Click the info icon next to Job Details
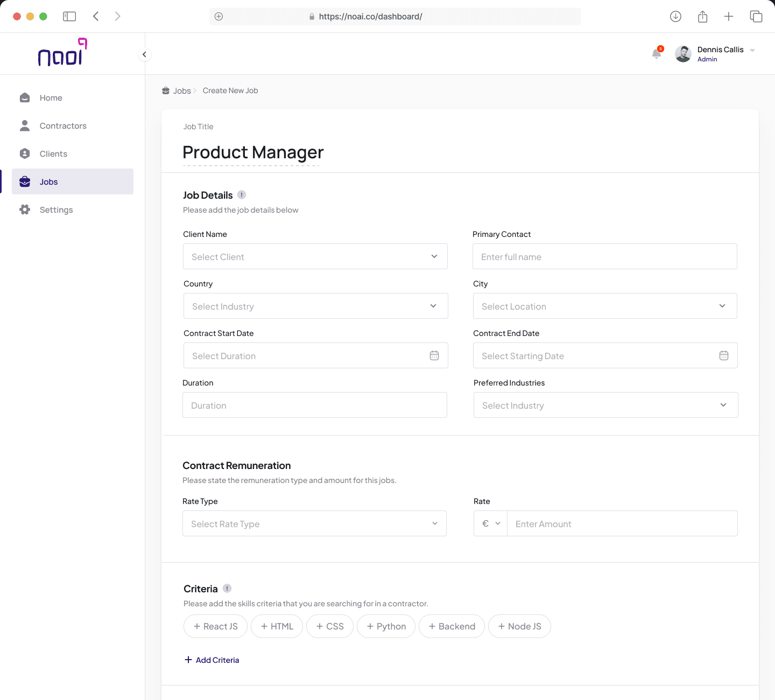Screen dimensions: 775x700 point(242,194)
